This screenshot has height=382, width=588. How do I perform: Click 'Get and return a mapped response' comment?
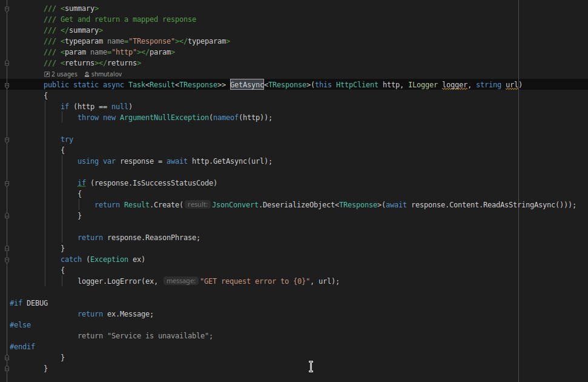pyautogui.click(x=128, y=19)
